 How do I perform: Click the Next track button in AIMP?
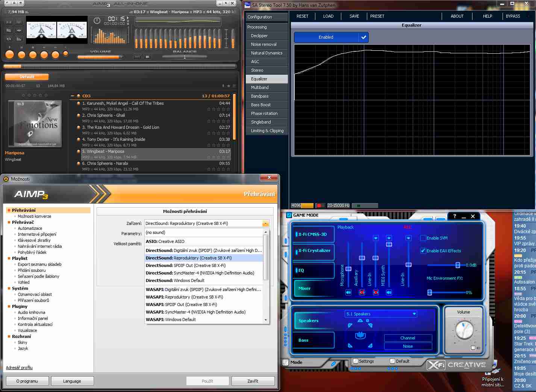(x=55, y=55)
